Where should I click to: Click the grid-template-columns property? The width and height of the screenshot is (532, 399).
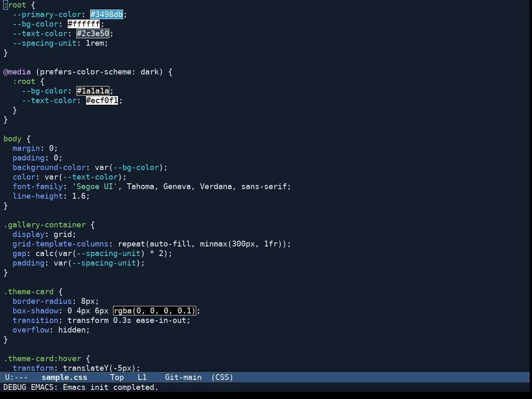coord(60,244)
